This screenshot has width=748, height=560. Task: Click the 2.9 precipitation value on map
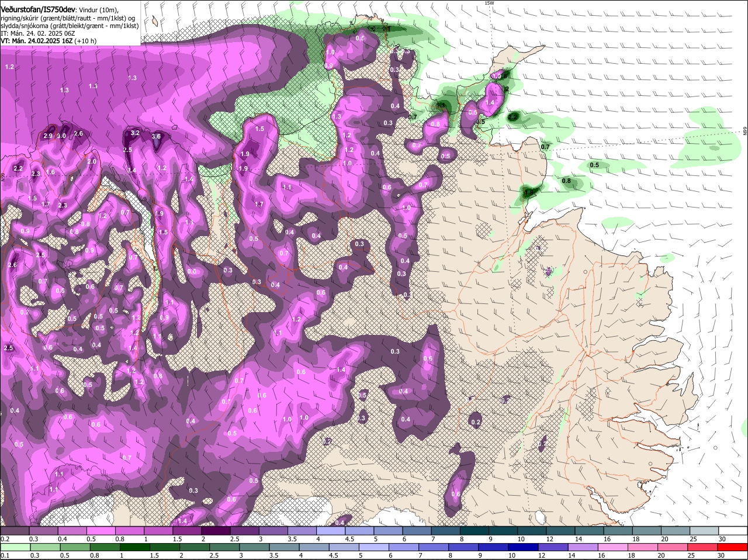pos(49,136)
